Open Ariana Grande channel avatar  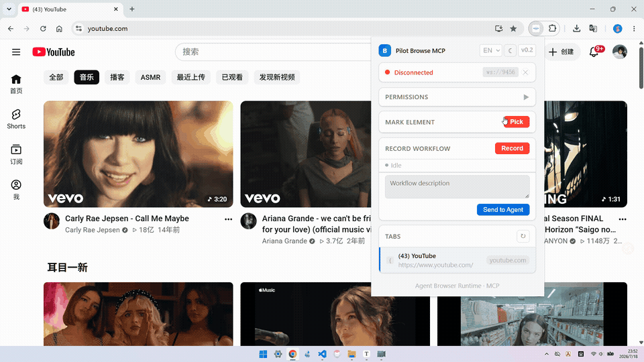[248, 221]
